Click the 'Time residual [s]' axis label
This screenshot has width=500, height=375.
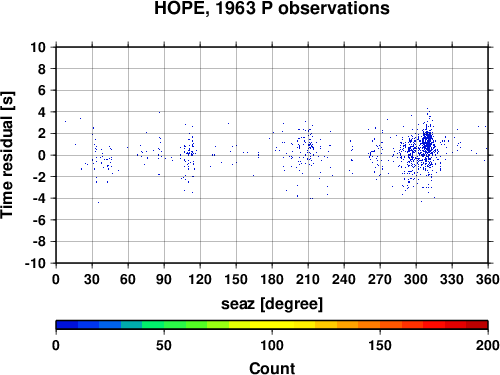pyautogui.click(x=7, y=155)
